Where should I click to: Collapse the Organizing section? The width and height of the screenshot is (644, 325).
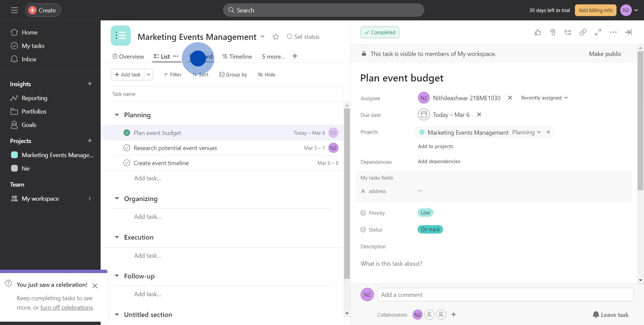[117, 199]
